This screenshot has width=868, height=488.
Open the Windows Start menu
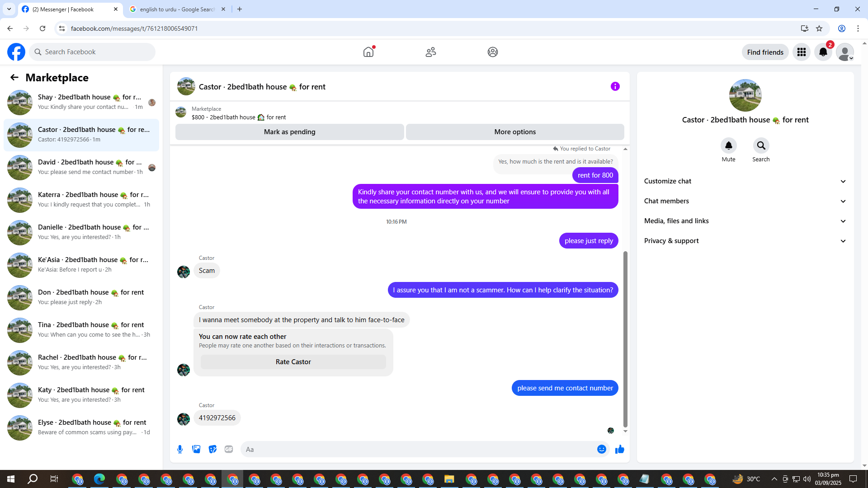tap(11, 479)
